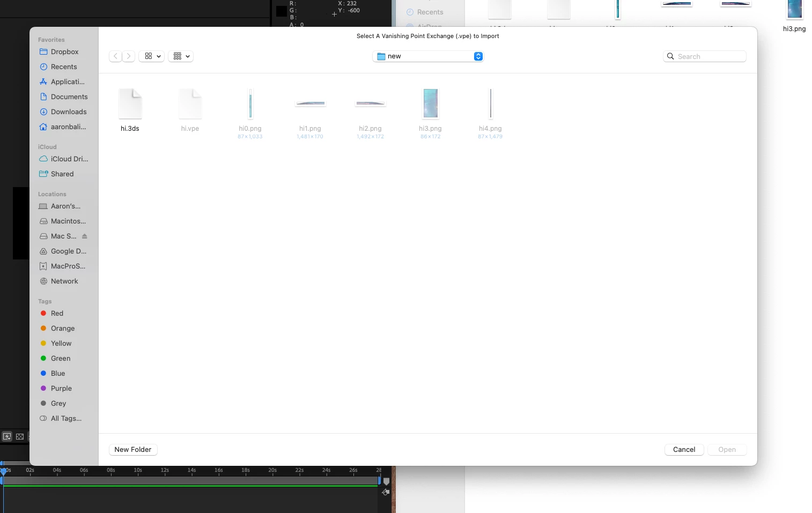Eject the Mac S... volume
Screen dimensions: 812x513
[x=85, y=236]
